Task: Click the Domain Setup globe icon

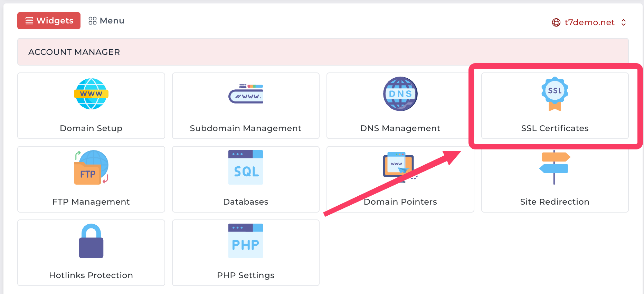Action: 91,94
